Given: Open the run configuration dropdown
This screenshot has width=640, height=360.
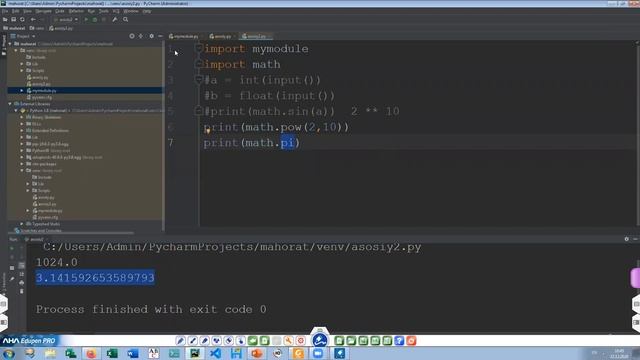Looking at the screenshot, I should coord(66,19).
